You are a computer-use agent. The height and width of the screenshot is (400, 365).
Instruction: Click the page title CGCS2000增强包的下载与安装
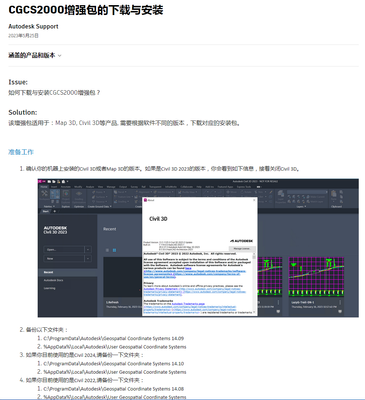[86, 10]
